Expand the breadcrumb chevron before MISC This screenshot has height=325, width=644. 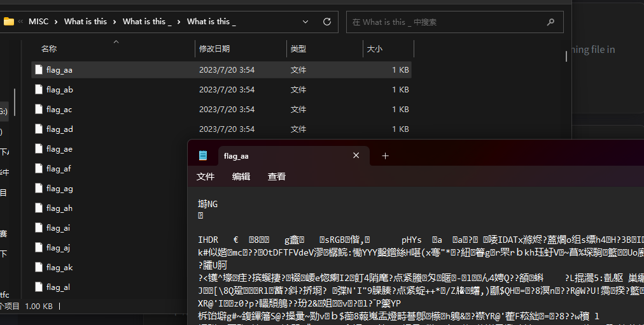tap(20, 22)
